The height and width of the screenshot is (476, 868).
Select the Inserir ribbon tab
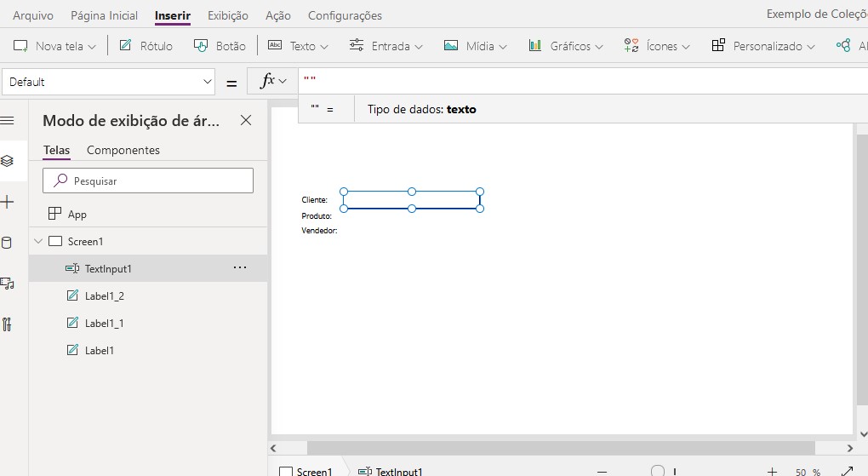173,15
